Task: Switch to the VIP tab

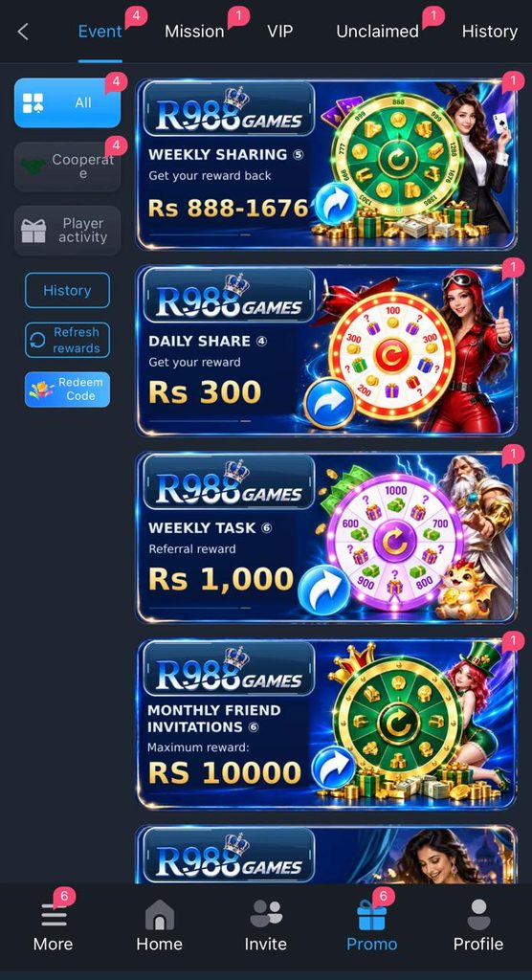Action: 279,32
